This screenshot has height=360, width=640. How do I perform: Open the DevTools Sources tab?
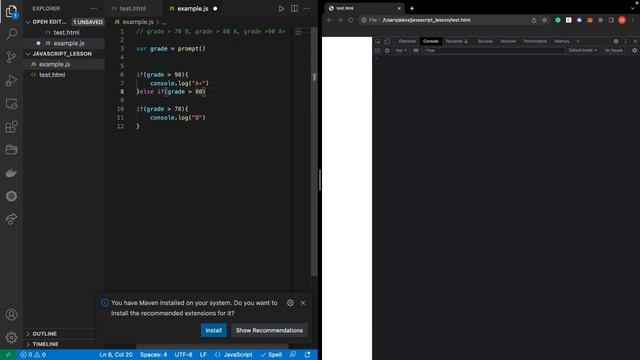[x=485, y=41]
